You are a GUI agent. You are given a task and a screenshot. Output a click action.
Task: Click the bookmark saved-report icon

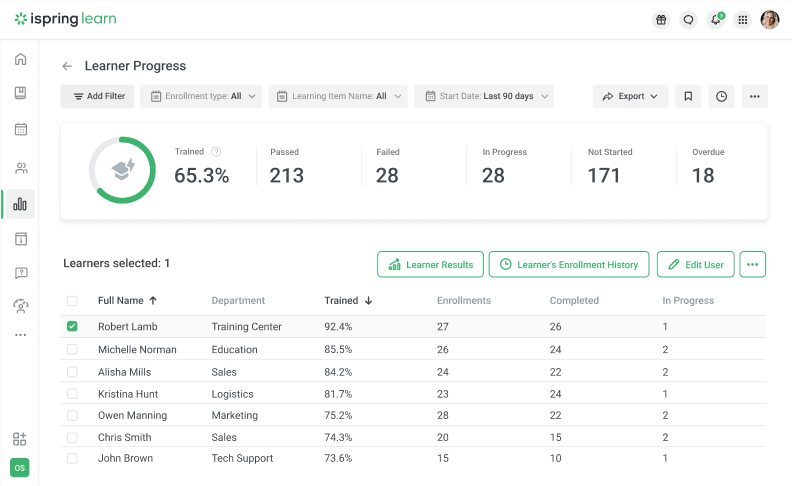pos(688,96)
